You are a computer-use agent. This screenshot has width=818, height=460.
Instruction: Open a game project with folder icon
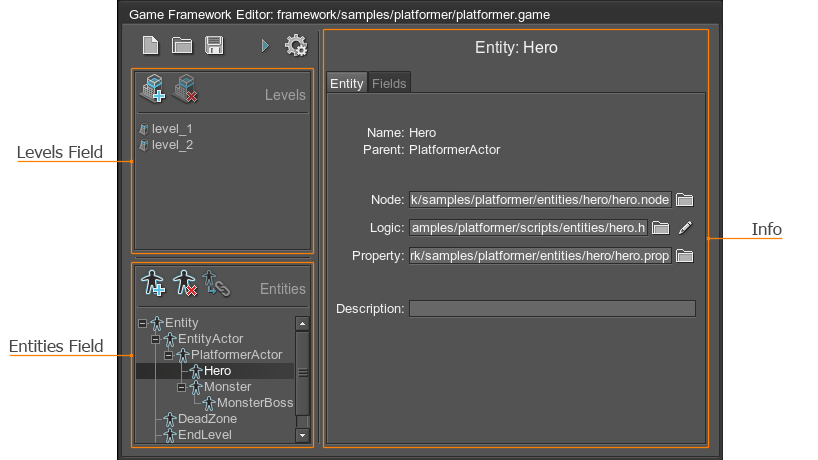181,45
